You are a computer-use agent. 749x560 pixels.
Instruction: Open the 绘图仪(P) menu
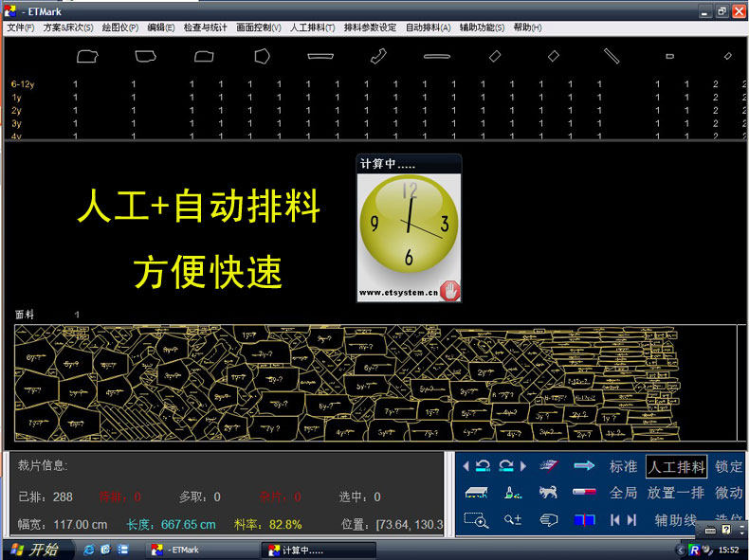pos(119,27)
